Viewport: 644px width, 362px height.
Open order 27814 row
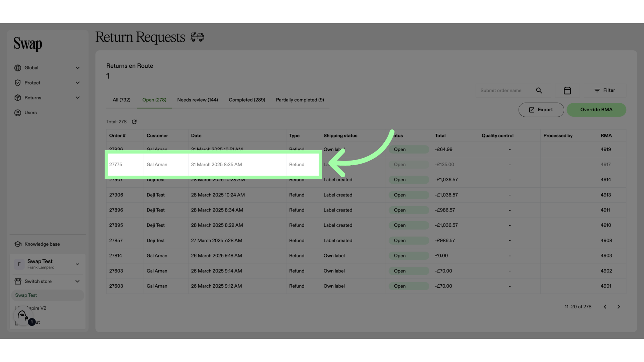click(x=366, y=256)
